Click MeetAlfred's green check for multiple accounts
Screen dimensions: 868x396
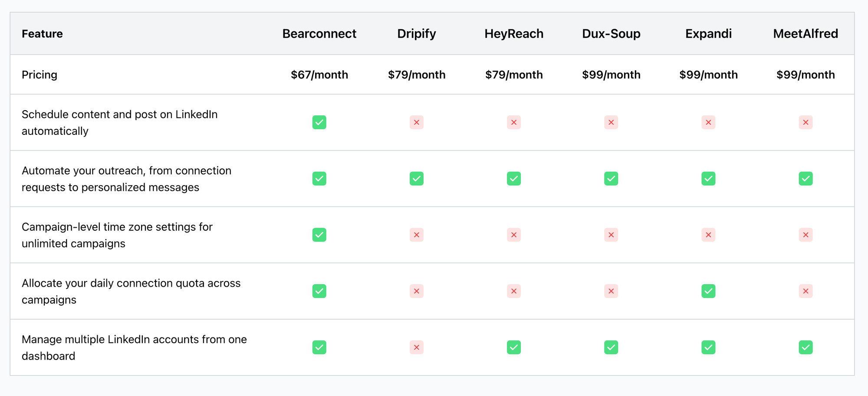pyautogui.click(x=806, y=347)
